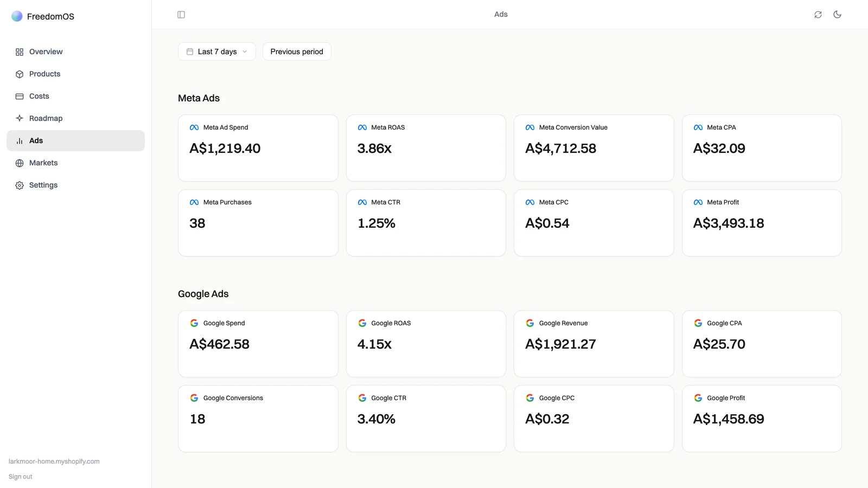Click the Meta icon on Meta CTR card
This screenshot has height=488, width=868.
(362, 202)
